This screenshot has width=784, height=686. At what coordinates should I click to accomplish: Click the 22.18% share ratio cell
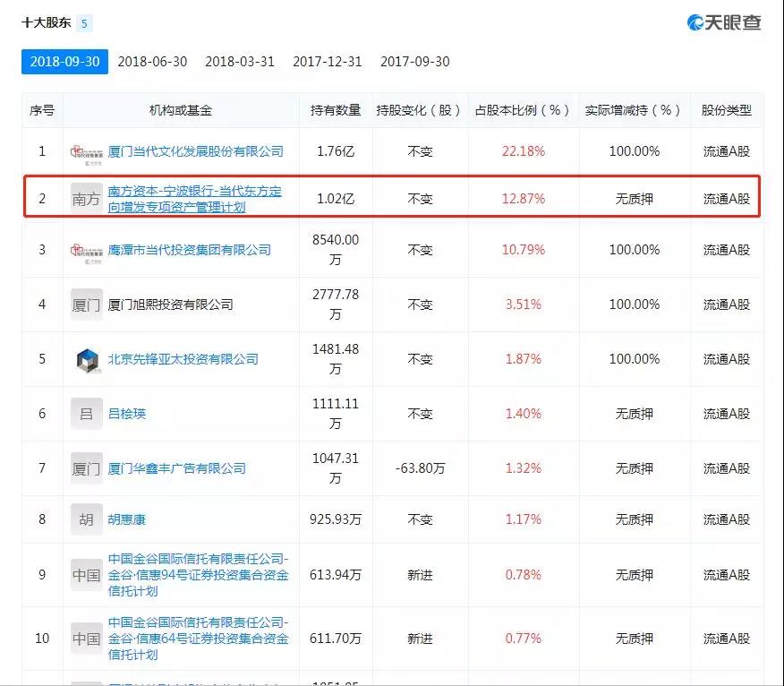(523, 151)
